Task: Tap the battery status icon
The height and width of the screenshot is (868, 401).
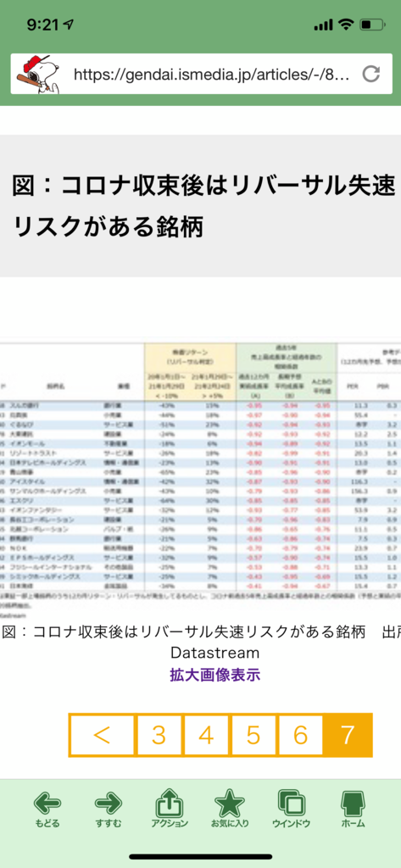Action: [x=371, y=25]
